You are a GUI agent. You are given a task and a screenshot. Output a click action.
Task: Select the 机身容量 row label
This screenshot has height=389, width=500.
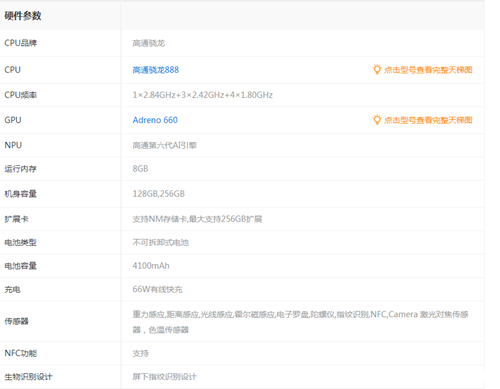(20, 194)
